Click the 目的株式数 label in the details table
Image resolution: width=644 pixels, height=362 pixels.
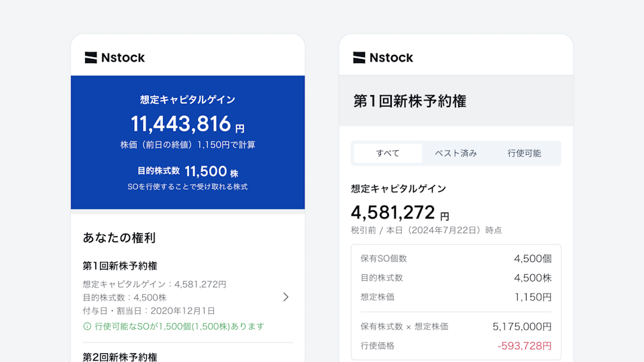tap(382, 278)
